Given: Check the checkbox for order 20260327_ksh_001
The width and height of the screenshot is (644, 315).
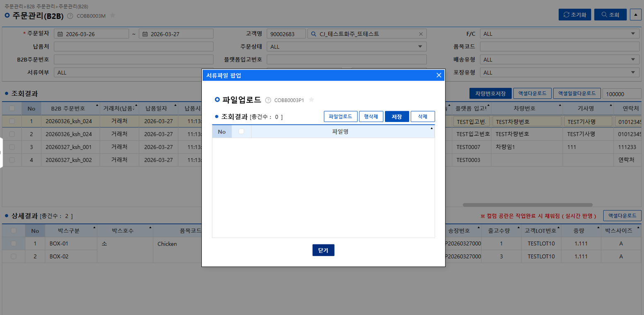Looking at the screenshot, I should (x=12, y=147).
